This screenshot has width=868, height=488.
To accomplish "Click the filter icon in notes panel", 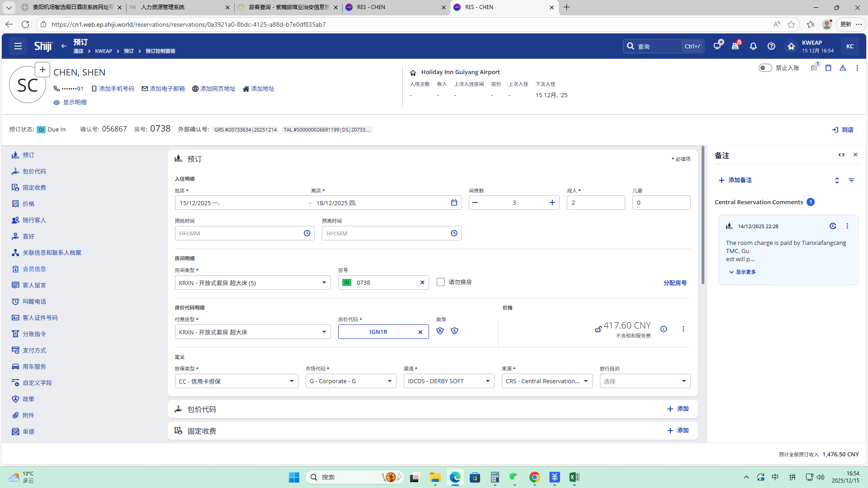I will click(x=851, y=180).
